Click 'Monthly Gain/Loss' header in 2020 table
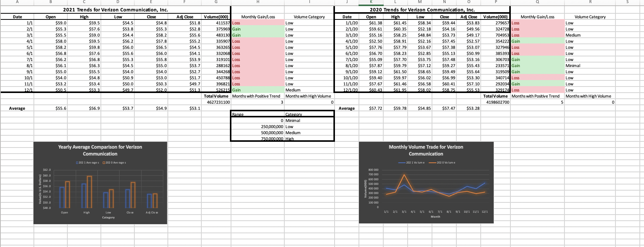This screenshot has height=247, width=644. coord(537,17)
